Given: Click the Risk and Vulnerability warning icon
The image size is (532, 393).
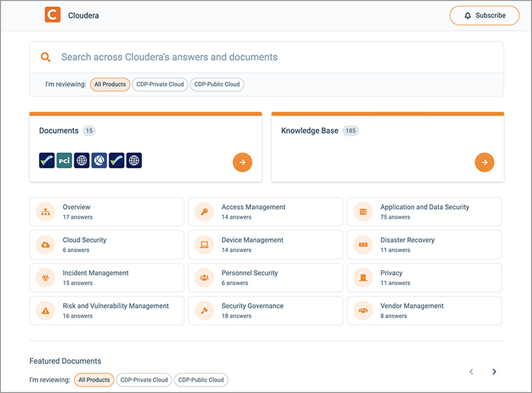Looking at the screenshot, I should click(45, 310).
